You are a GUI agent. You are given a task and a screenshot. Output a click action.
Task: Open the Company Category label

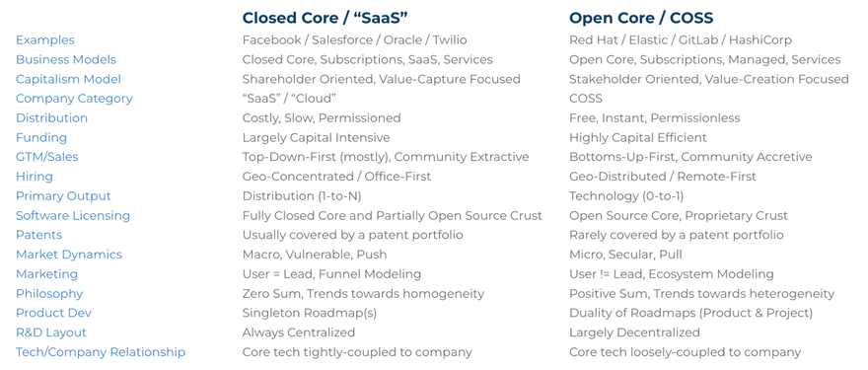point(74,99)
